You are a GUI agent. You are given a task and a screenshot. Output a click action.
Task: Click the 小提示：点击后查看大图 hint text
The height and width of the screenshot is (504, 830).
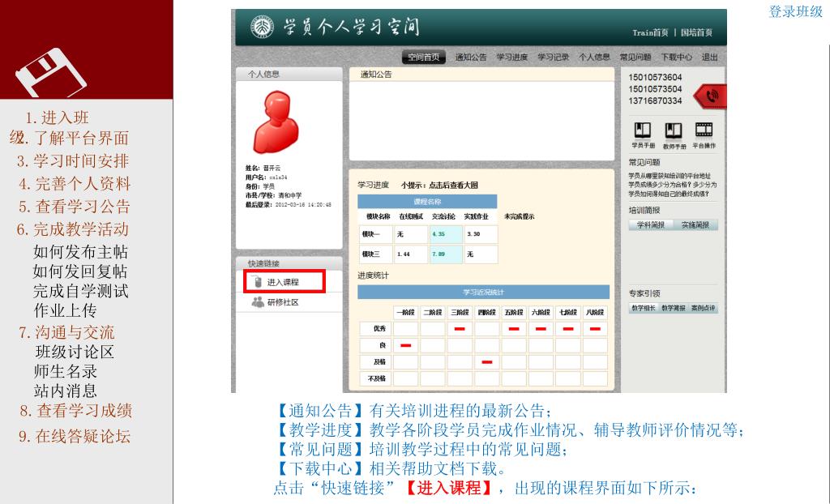pos(439,186)
